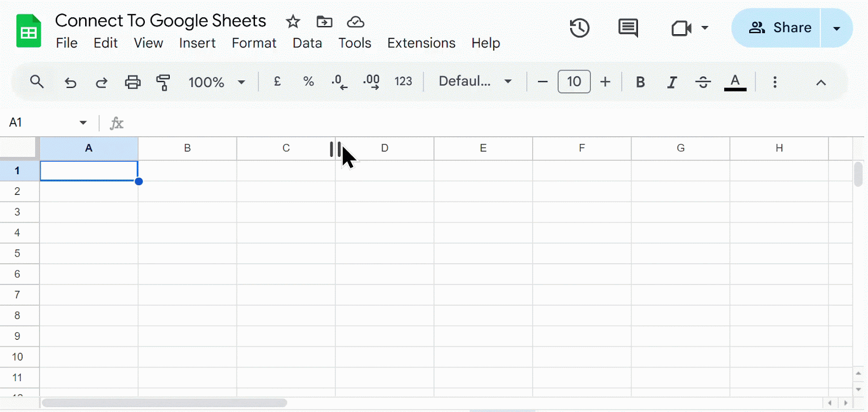The width and height of the screenshot is (868, 412).
Task: Open the Format menu
Action: pyautogui.click(x=254, y=43)
